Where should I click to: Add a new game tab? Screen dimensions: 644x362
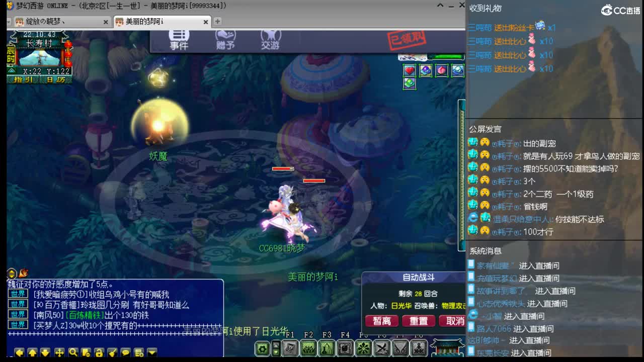tap(217, 21)
